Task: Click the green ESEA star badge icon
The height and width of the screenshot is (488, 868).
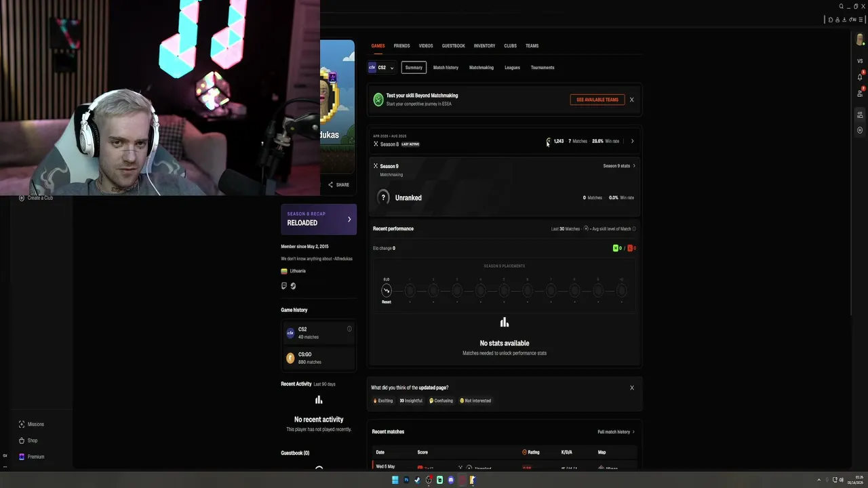Action: click(378, 100)
